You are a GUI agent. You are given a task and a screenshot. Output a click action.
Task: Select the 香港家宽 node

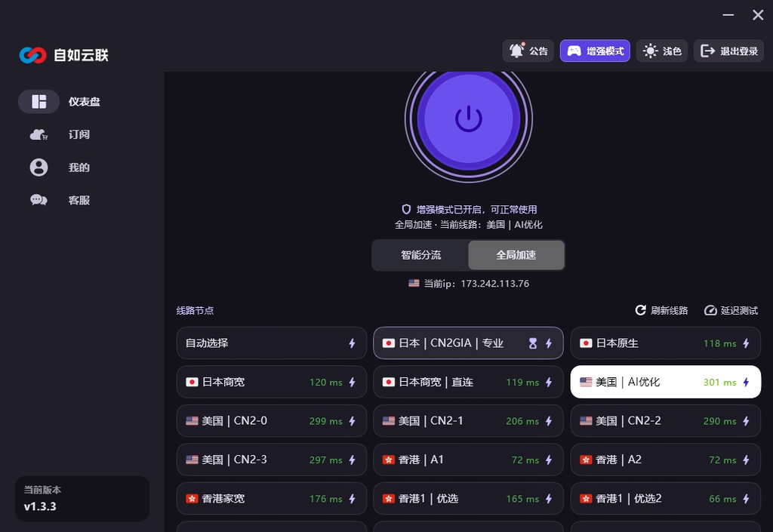(272, 499)
